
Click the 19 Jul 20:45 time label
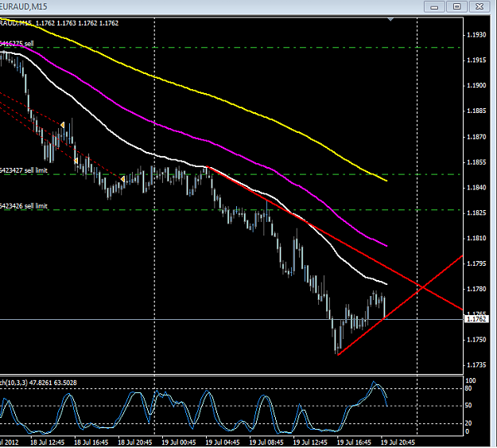click(x=398, y=442)
